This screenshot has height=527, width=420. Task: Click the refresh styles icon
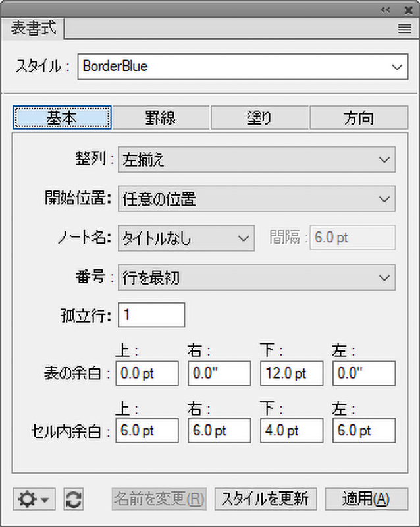74,499
